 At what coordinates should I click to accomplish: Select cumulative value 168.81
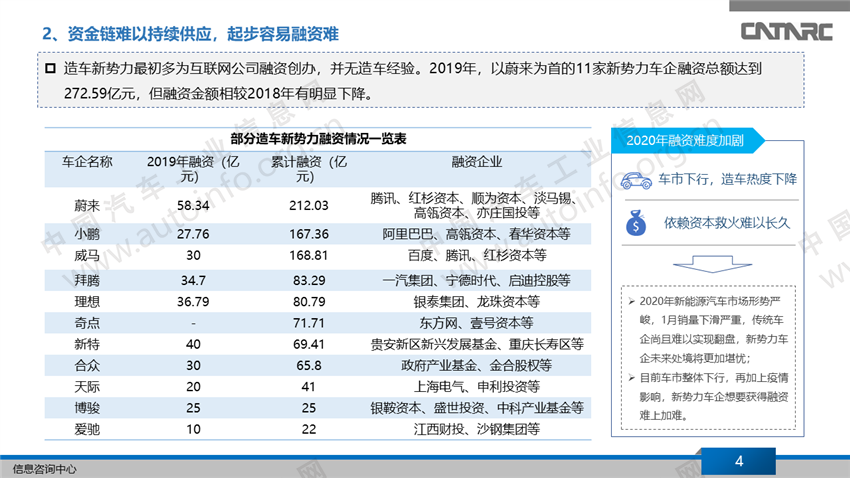pos(308,255)
